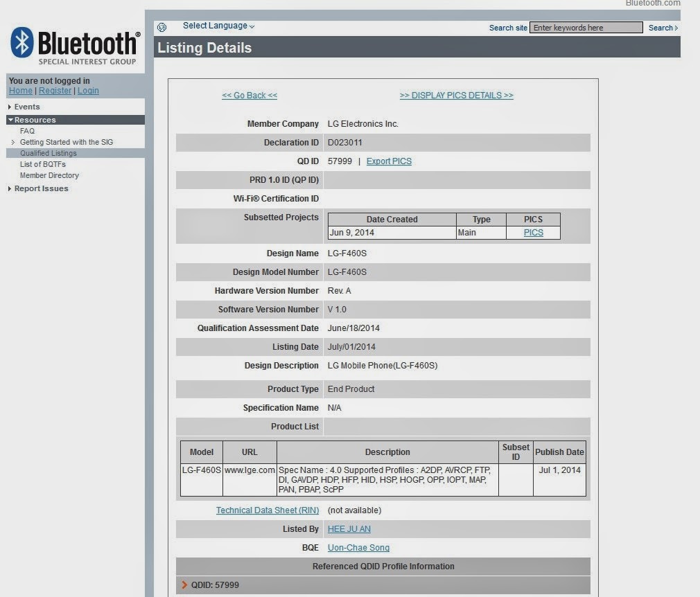This screenshot has width=700, height=597.
Task: Click the Specification Name value N/A
Action: (334, 408)
